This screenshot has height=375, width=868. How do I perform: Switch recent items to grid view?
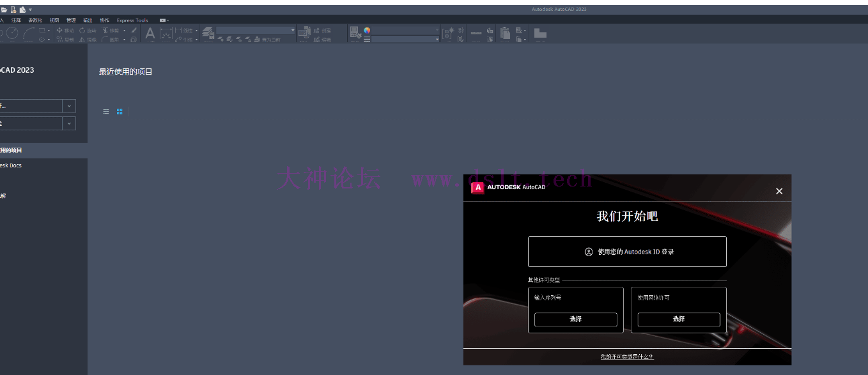click(x=120, y=112)
